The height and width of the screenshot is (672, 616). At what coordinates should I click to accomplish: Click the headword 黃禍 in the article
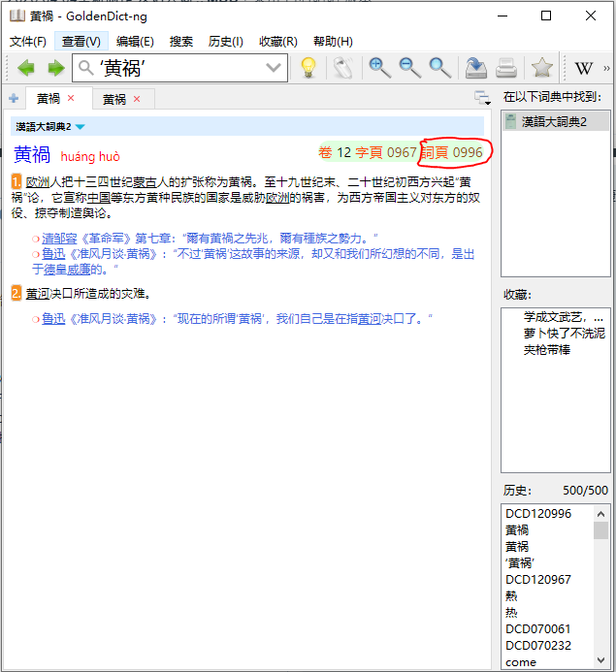(32, 154)
